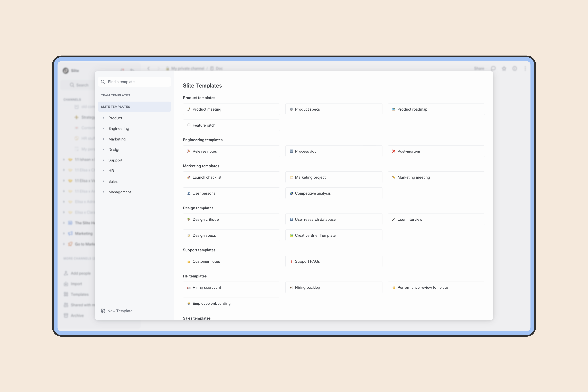This screenshot has height=392, width=588.
Task: Click the Design critique template icon
Action: 188,219
